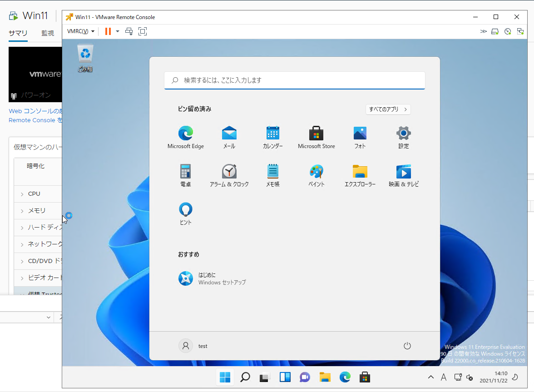Open the Start menu power button

[x=407, y=346]
